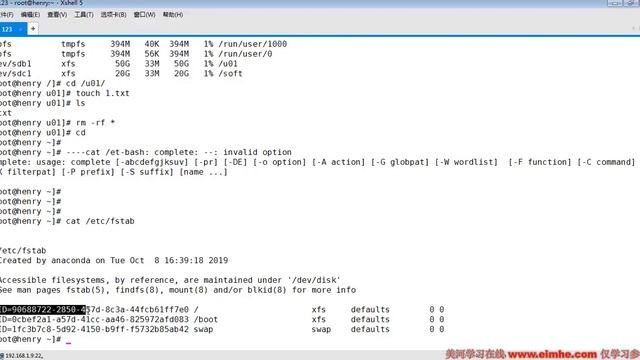Close the 123 session tab
This screenshot has height=360, width=640.
(x=20, y=29)
